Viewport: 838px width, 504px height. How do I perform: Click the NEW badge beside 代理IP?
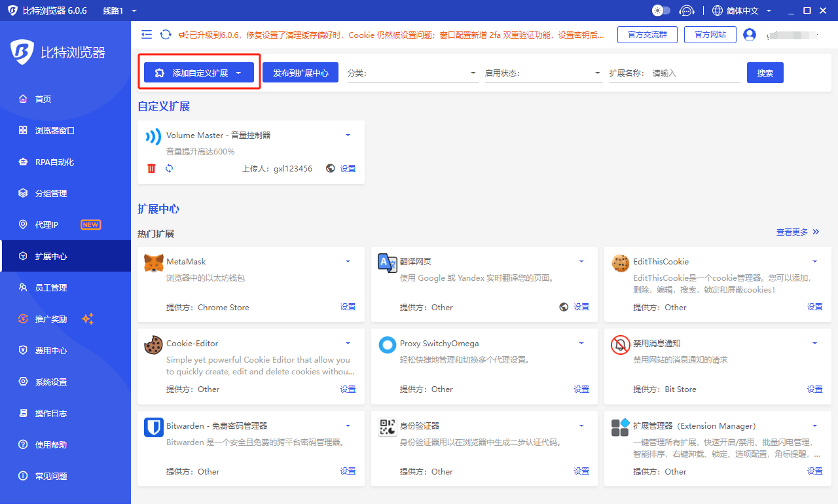[x=90, y=225]
